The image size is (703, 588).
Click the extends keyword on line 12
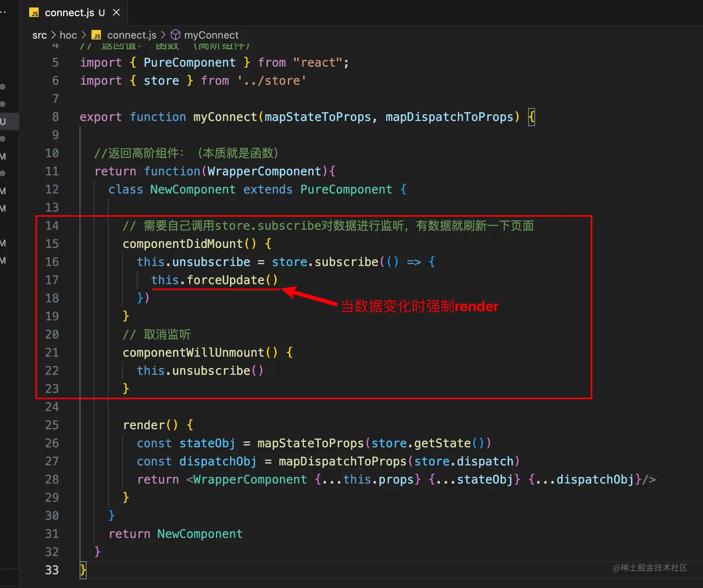coord(268,189)
